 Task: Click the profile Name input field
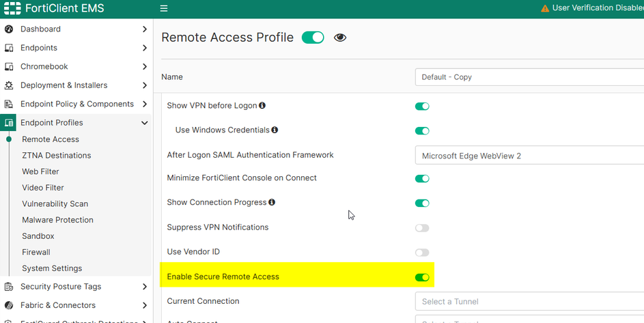pyautogui.click(x=529, y=77)
